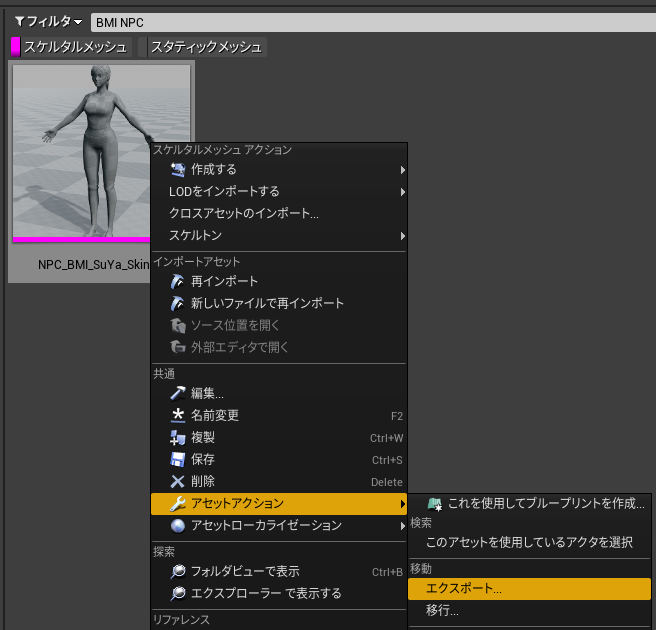Click the 編集 (Edit) hammer icon
This screenshot has height=630, width=656.
click(x=177, y=393)
